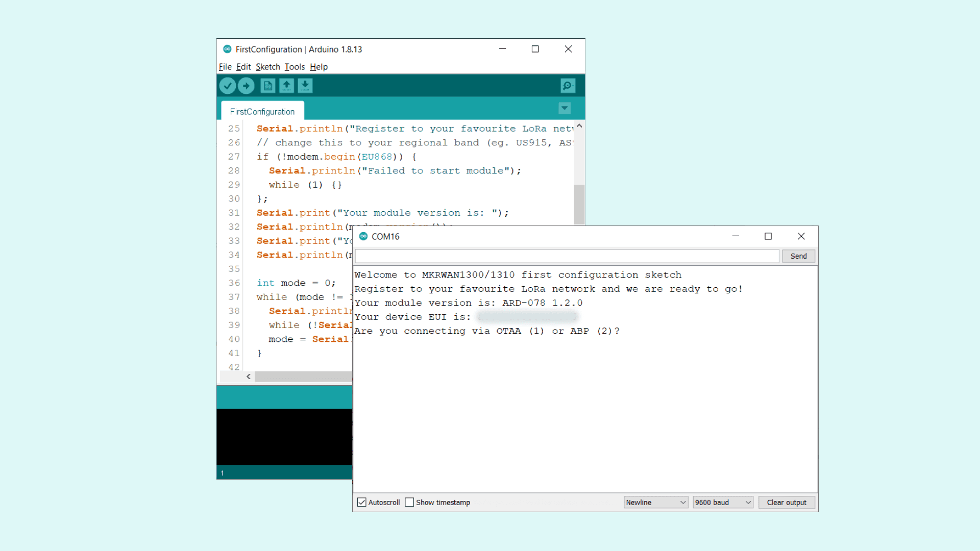980x551 pixels.
Task: Expand the tab options dropdown arrow
Action: [565, 108]
